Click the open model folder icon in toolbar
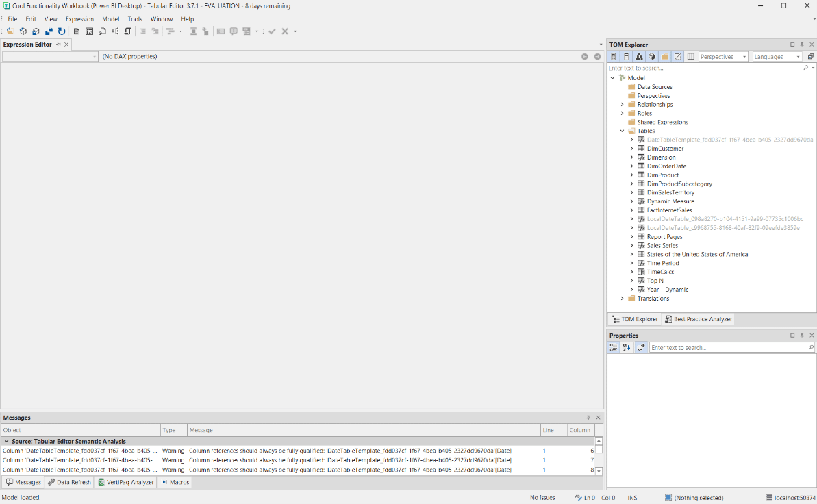Image resolution: width=817 pixels, height=504 pixels. tap(11, 32)
